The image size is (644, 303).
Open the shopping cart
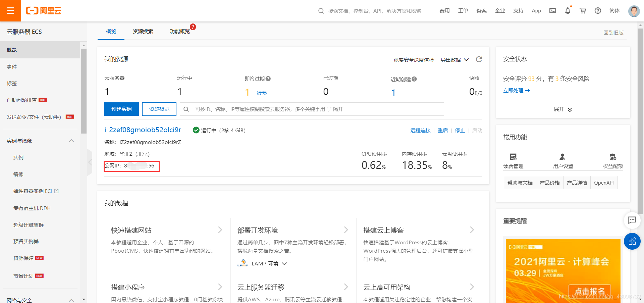583,11
